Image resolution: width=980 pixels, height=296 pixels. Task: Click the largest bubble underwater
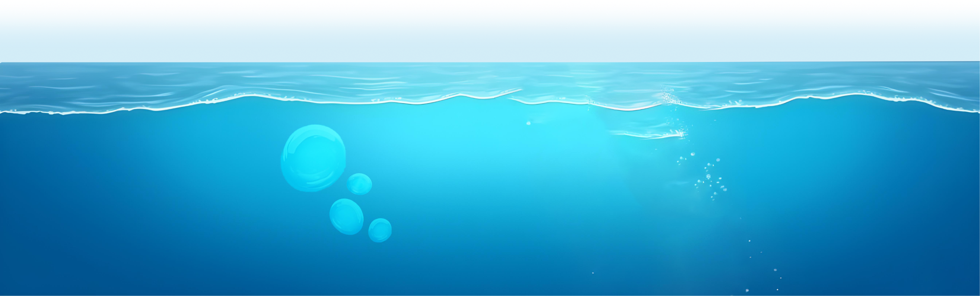(x=313, y=158)
